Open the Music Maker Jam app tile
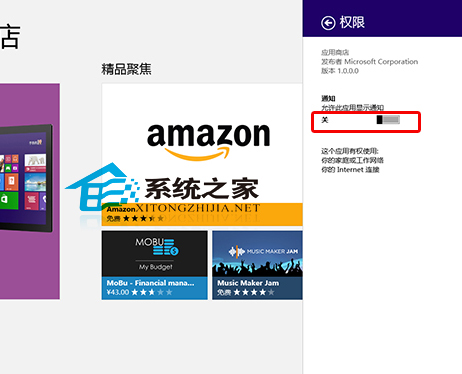The width and height of the screenshot is (462, 374). click(x=257, y=265)
